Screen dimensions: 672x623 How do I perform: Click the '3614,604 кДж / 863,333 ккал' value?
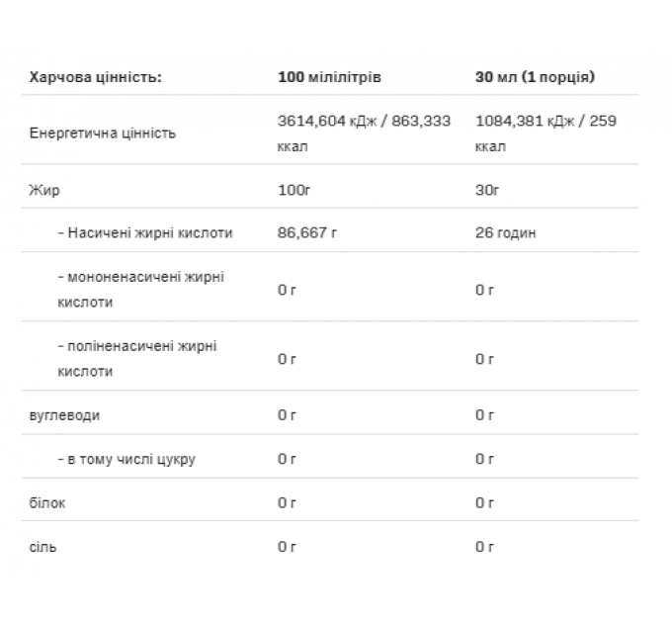[364, 133]
